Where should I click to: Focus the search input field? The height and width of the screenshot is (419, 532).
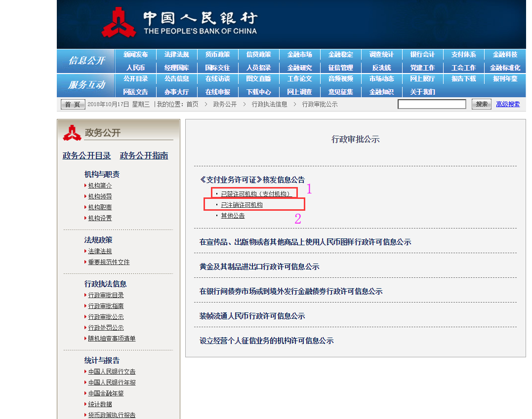click(432, 104)
